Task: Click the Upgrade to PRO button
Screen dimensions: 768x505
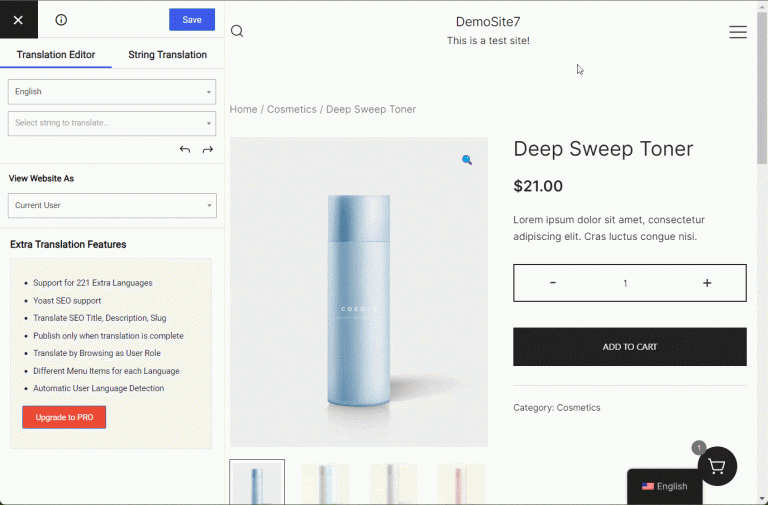Action: [x=64, y=417]
